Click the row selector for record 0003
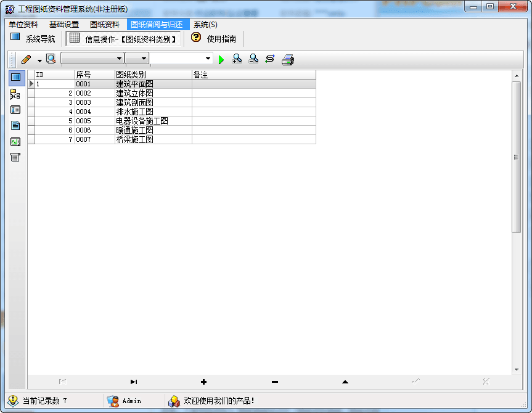Screen dimensions: 532x413 [31, 102]
